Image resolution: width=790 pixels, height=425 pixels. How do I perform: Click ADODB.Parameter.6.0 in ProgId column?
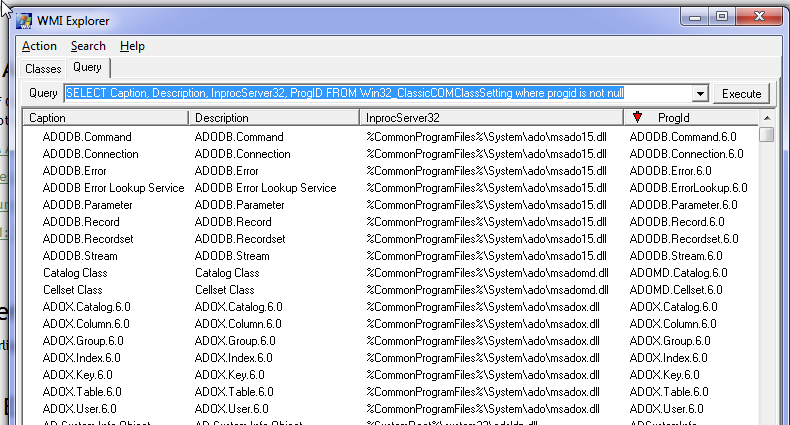coord(683,205)
